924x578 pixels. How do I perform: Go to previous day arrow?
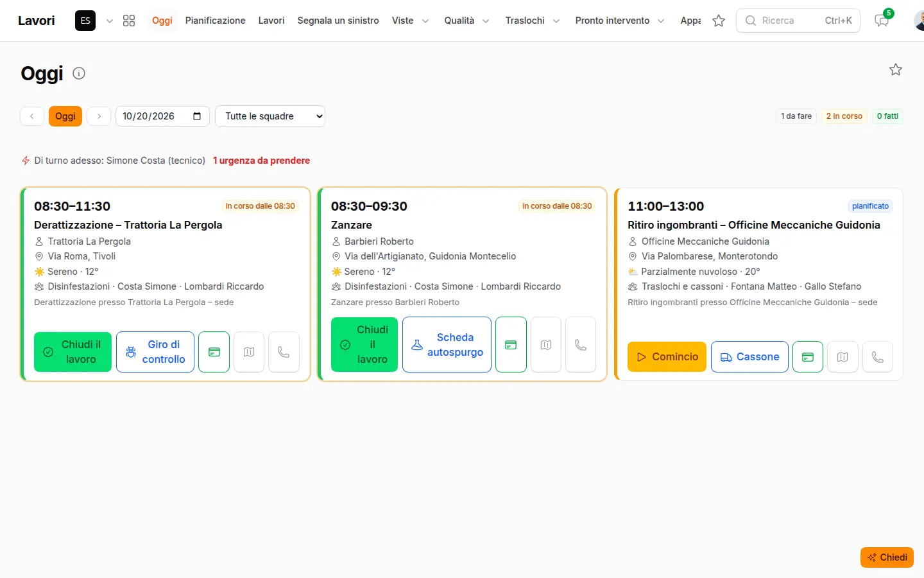coord(32,116)
